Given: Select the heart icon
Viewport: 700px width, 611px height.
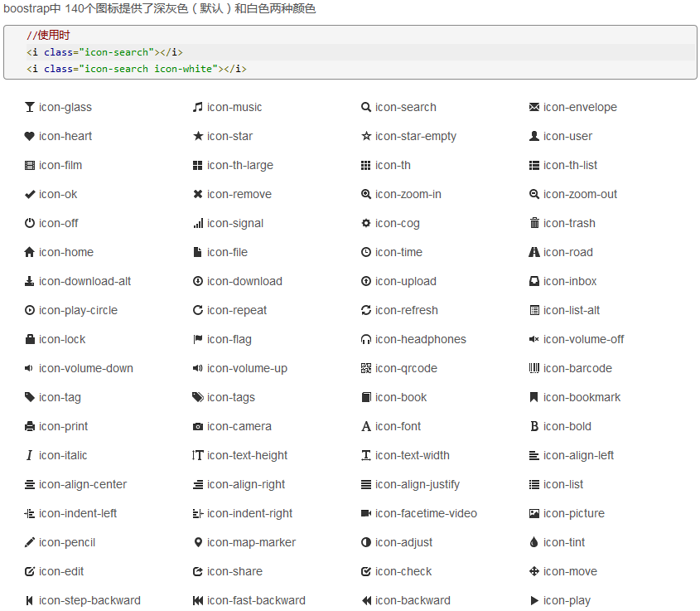Looking at the screenshot, I should tap(30, 136).
